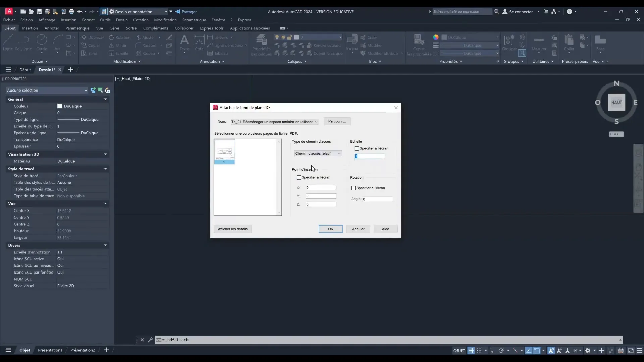
Task: Click the Miroir tool
Action: tap(118, 45)
